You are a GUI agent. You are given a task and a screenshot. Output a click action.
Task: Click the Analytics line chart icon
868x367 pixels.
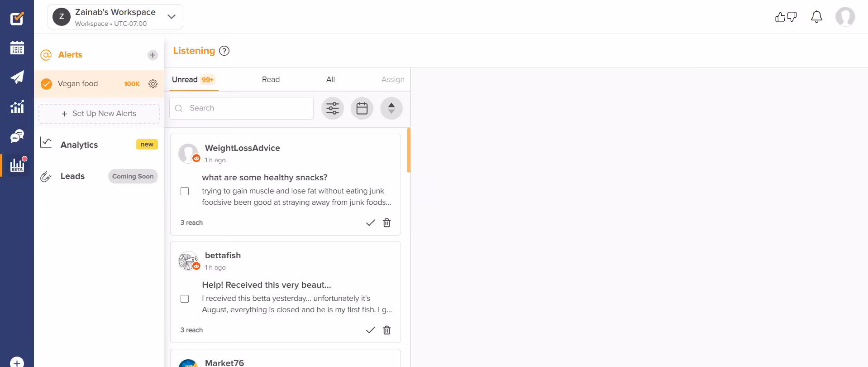click(46, 142)
